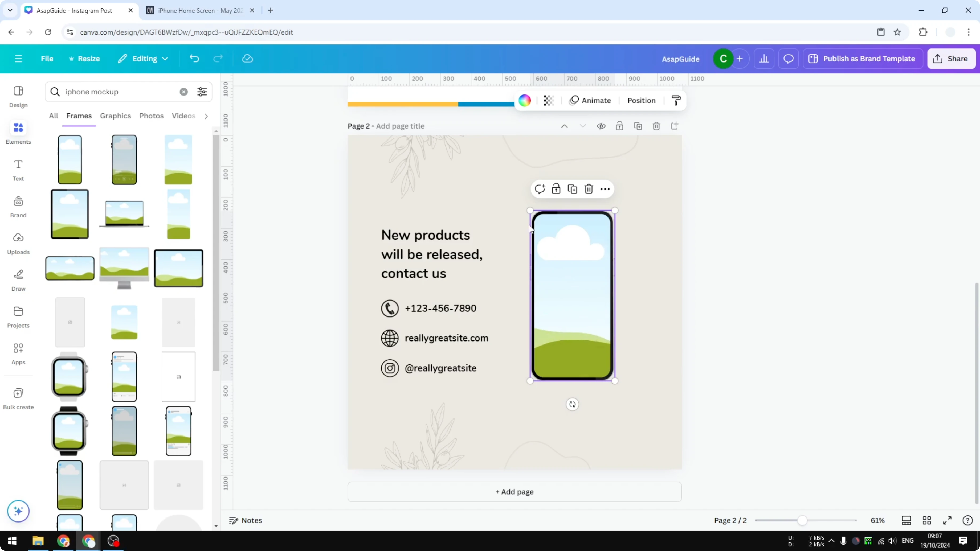This screenshot has width=980, height=551.
Task: Click Publish as Brand Template
Action: [x=863, y=59]
